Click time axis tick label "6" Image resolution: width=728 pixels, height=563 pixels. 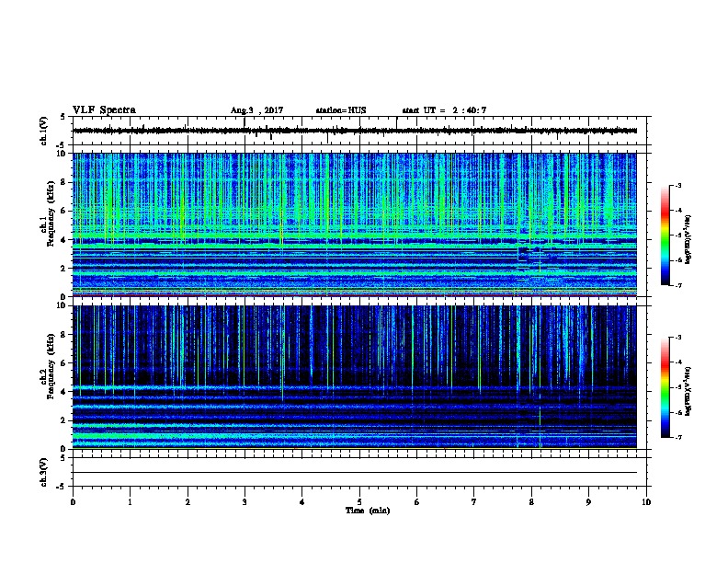tap(417, 502)
